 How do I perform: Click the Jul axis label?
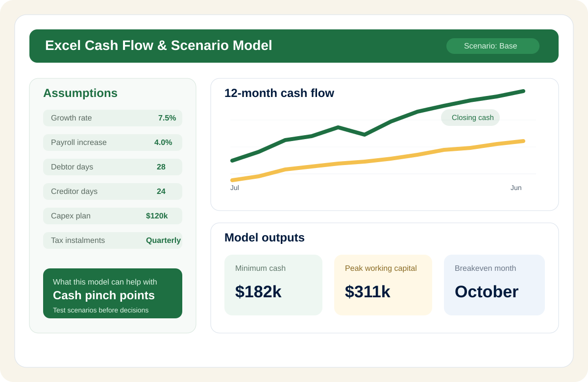[235, 188]
